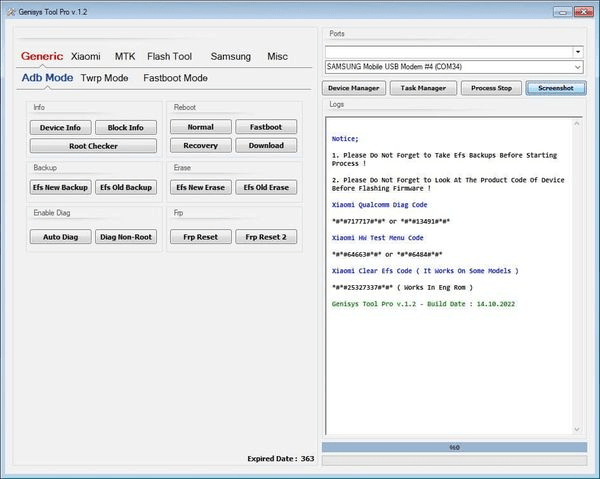
Task: Enable Auto Diag
Action: 60,237
